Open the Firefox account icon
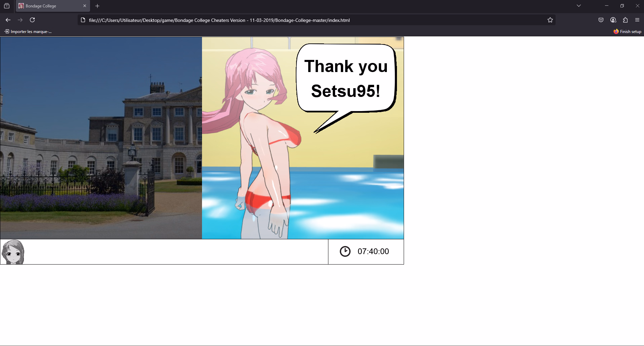 613,20
